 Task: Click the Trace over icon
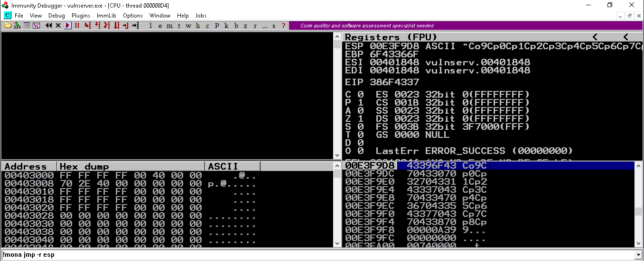116,26
